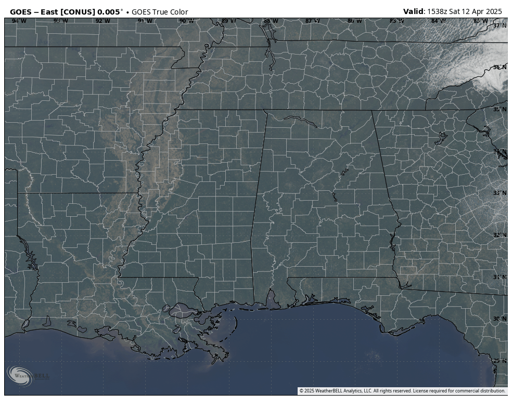The width and height of the screenshot is (512, 420).
Task: Pick the 87°W longitude label
Action: 312,21
